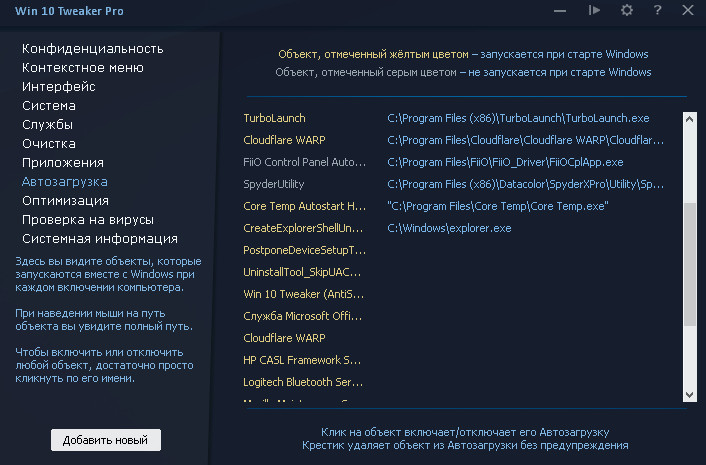Disable Core Temp Autostart H... entry
706x465 pixels.
[304, 206]
